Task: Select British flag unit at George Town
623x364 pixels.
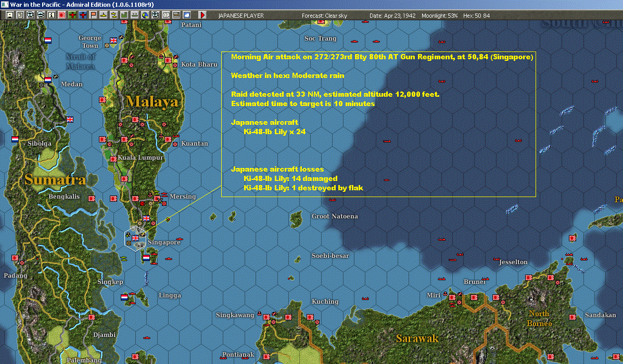Action: tap(113, 40)
